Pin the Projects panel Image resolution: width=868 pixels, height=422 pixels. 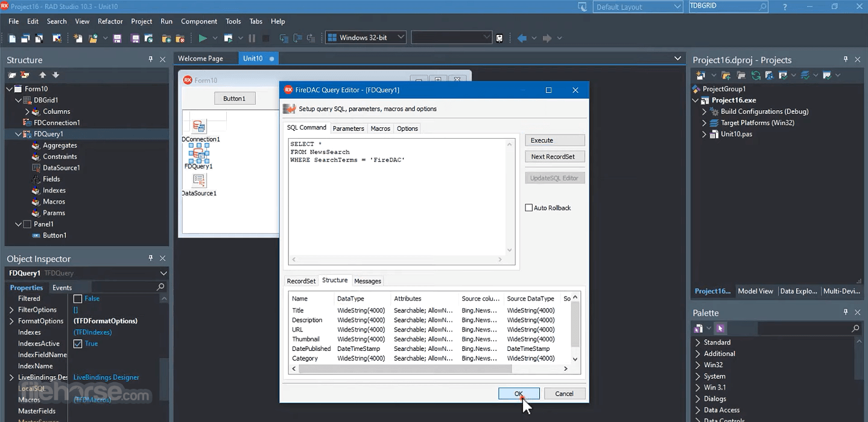(846, 60)
